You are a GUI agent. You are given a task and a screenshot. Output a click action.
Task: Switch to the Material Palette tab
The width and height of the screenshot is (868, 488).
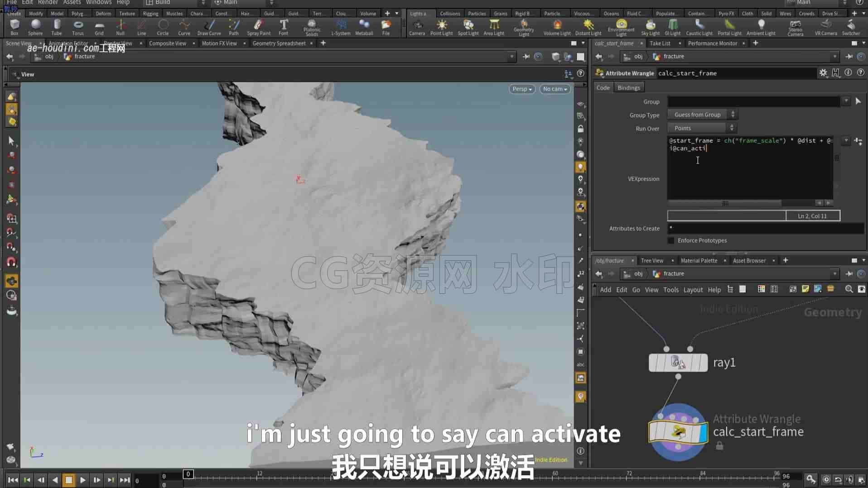click(x=699, y=261)
